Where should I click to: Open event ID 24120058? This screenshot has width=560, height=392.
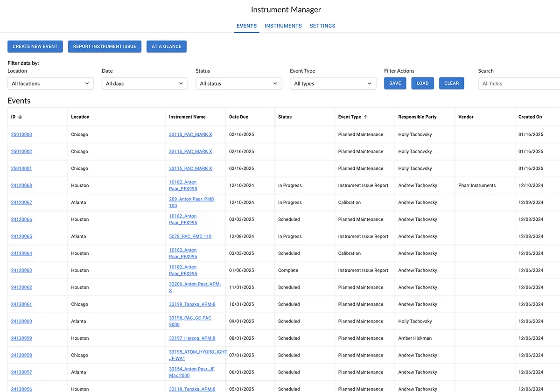21,355
